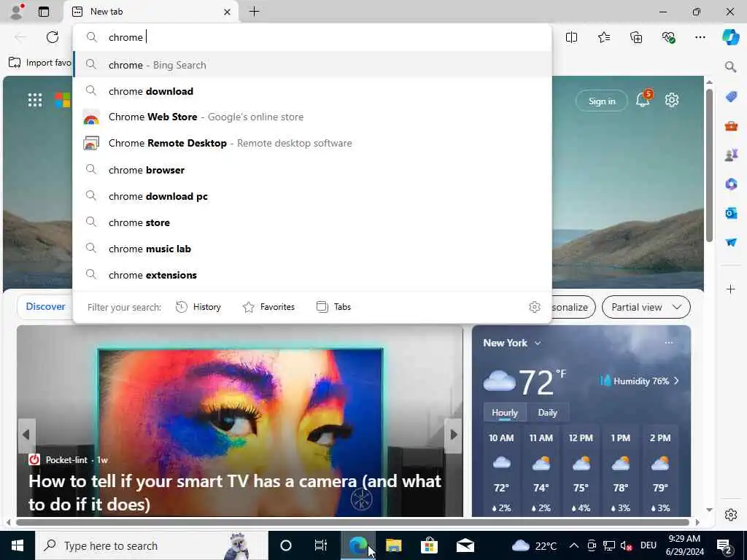The image size is (747, 560).
Task: Open sidebar Shopping tag icon
Action: (731, 97)
